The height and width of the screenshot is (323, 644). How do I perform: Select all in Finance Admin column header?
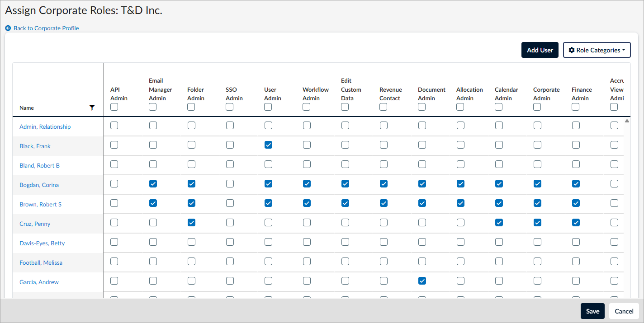point(576,107)
